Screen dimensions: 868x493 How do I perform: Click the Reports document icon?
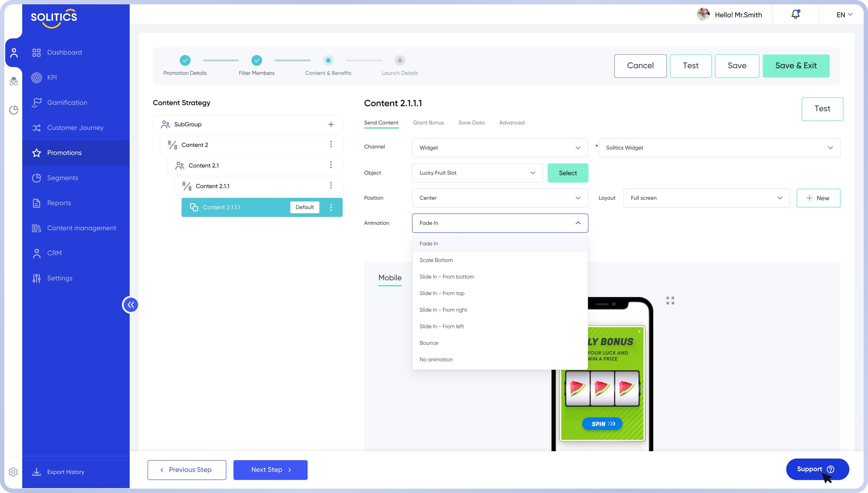click(x=37, y=203)
